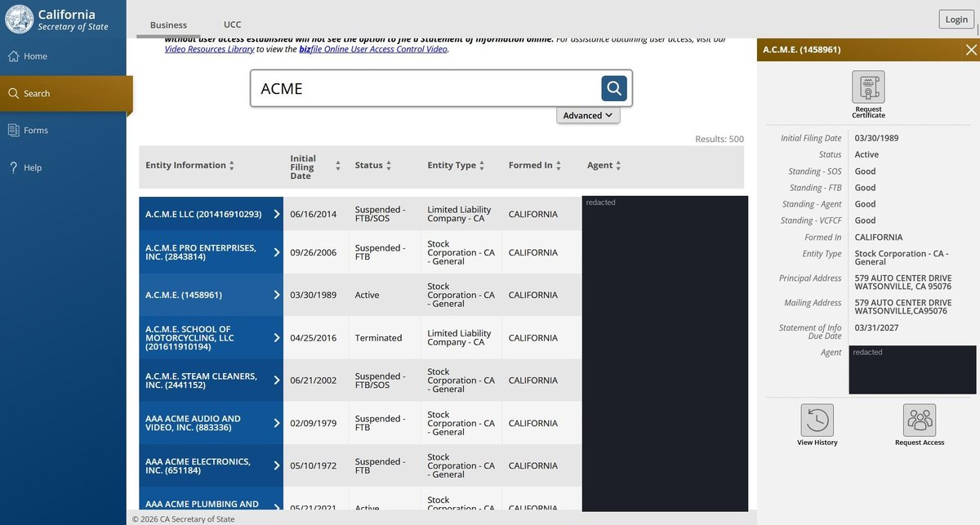Click Initial Filing Date 03/30/1989 in panel

click(877, 138)
